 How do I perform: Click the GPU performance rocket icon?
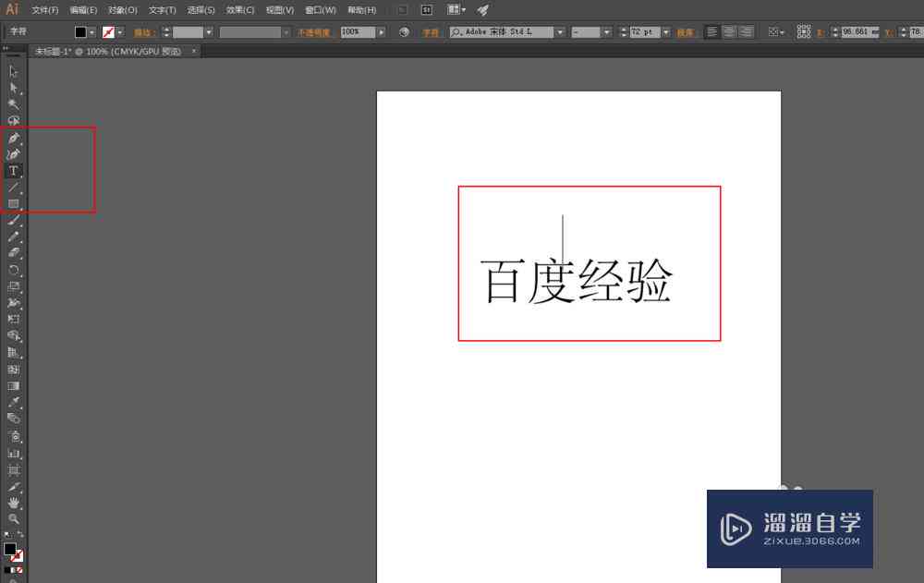tap(482, 10)
